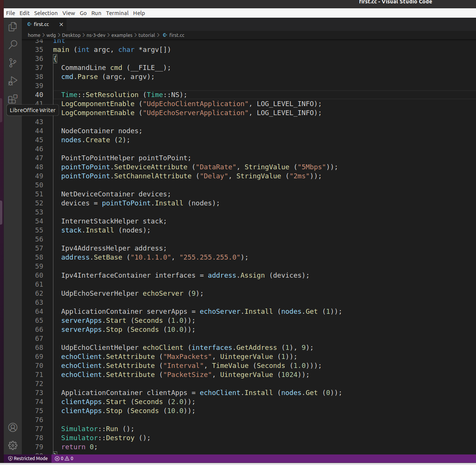Image resolution: width=476 pixels, height=465 pixels.
Task: Open the Terminal menu
Action: [x=117, y=13]
